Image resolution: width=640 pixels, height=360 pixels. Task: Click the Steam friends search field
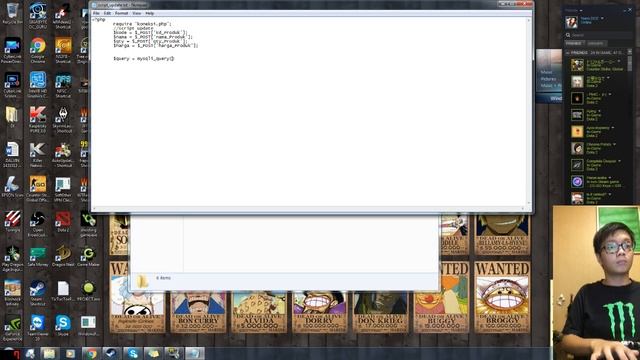pyautogui.click(x=598, y=35)
